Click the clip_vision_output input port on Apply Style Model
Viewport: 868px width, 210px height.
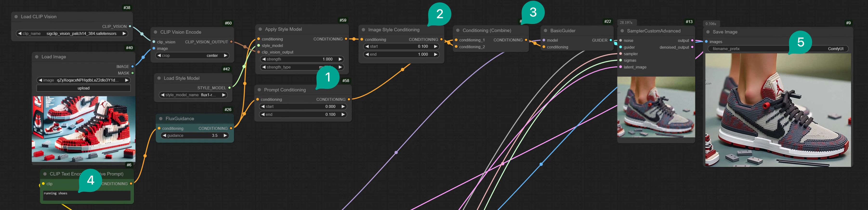258,52
